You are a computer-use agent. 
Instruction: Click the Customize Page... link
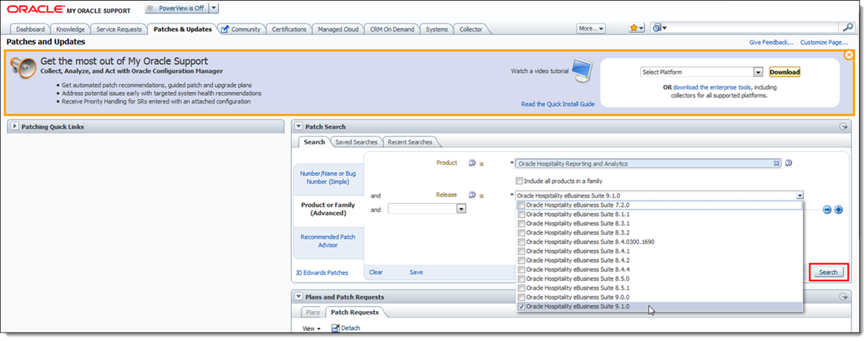coord(824,42)
